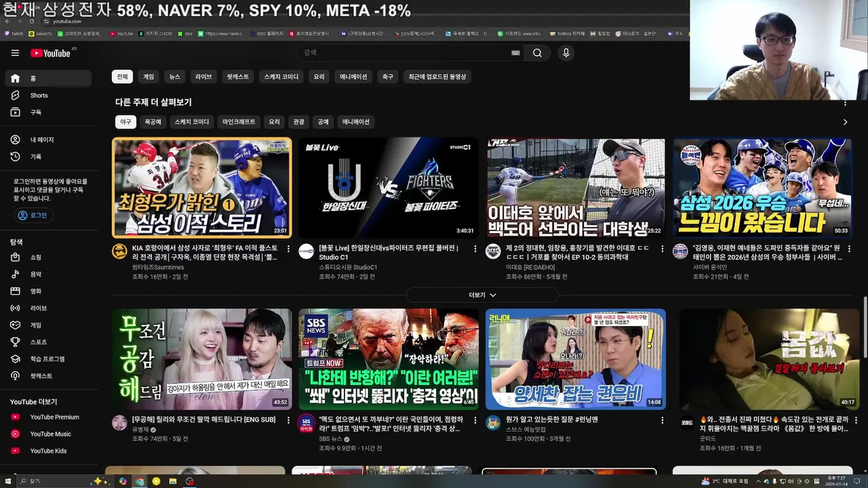
Task: Open options menu for 다른 주제 section
Action: pyautogui.click(x=845, y=103)
